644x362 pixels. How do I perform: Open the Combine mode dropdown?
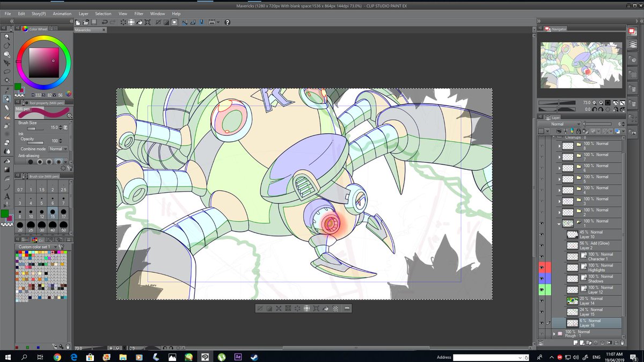click(58, 149)
